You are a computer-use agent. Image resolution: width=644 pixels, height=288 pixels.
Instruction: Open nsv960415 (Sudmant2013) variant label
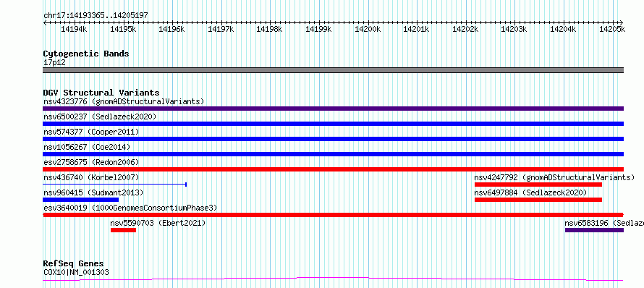pos(93,192)
